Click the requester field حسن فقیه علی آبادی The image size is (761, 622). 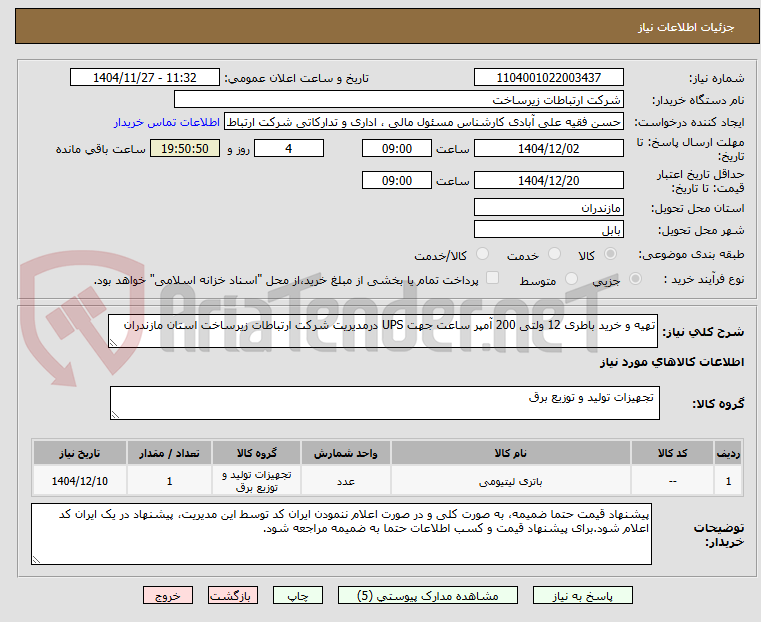tap(424, 122)
